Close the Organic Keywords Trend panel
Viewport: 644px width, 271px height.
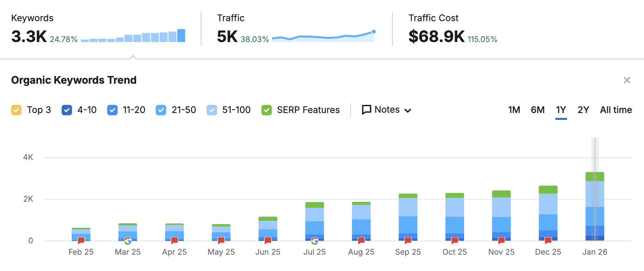tap(627, 80)
